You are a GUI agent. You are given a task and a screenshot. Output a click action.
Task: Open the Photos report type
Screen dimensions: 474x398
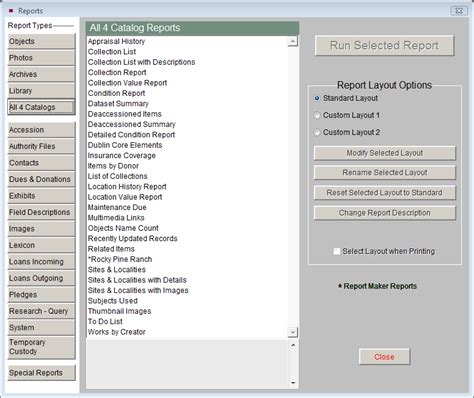click(x=41, y=58)
